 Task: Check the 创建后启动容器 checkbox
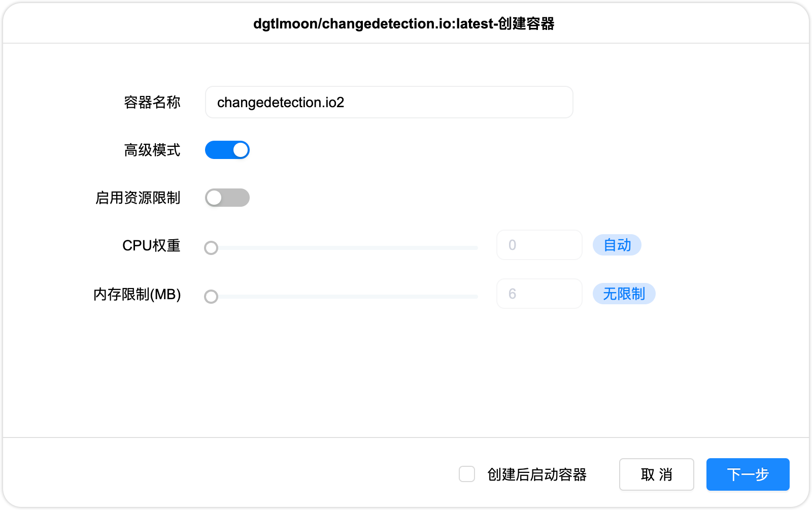coord(466,474)
